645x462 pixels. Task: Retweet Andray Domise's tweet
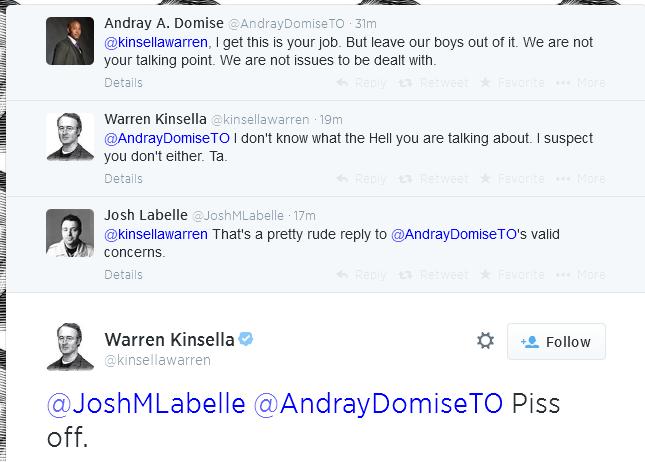[436, 83]
